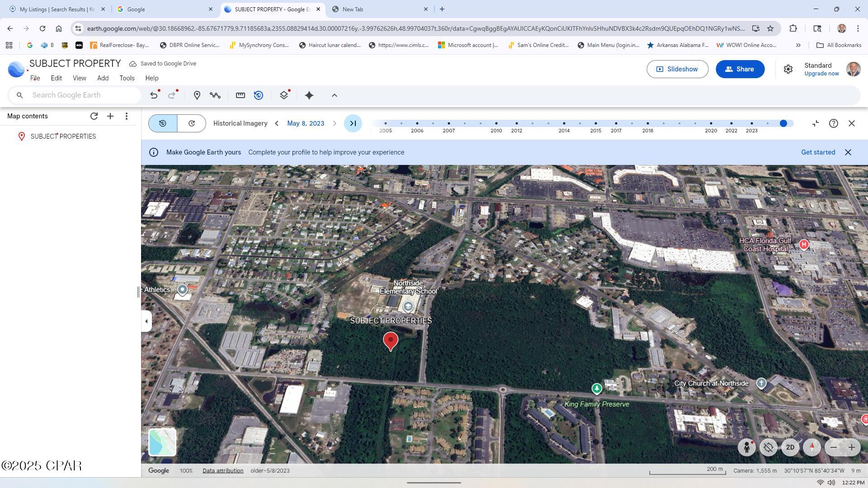Switch map to 2D view

[790, 447]
